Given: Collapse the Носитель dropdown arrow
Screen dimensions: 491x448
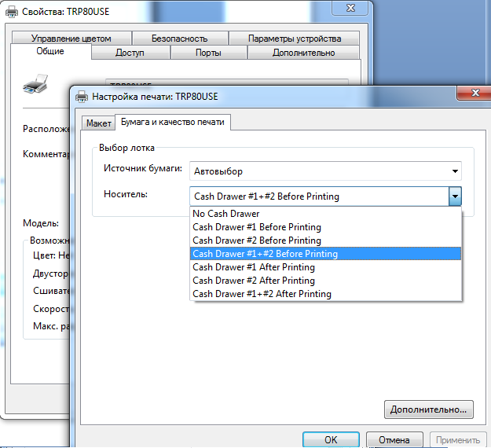Looking at the screenshot, I should click(454, 196).
